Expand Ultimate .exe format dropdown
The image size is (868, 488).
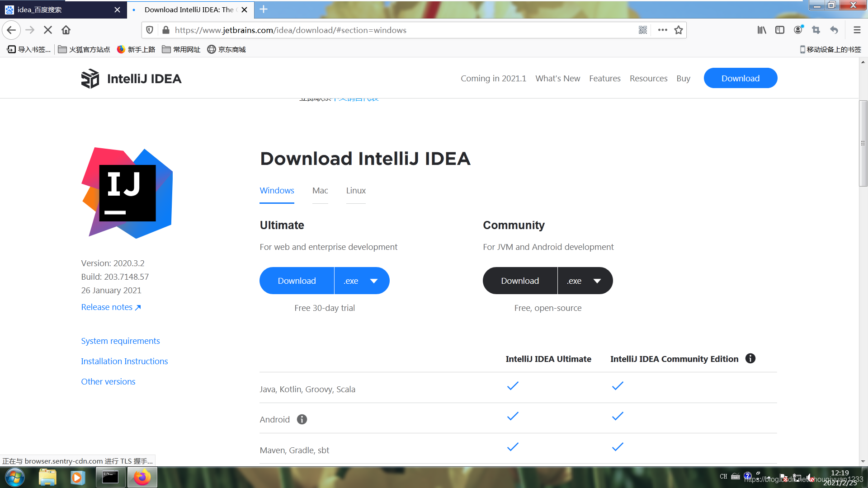pos(362,281)
